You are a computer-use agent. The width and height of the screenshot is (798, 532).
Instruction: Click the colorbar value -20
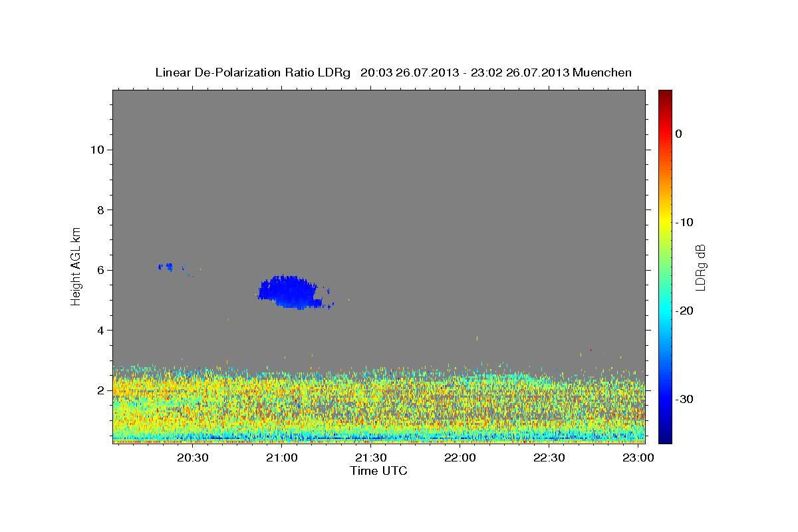pyautogui.click(x=684, y=311)
